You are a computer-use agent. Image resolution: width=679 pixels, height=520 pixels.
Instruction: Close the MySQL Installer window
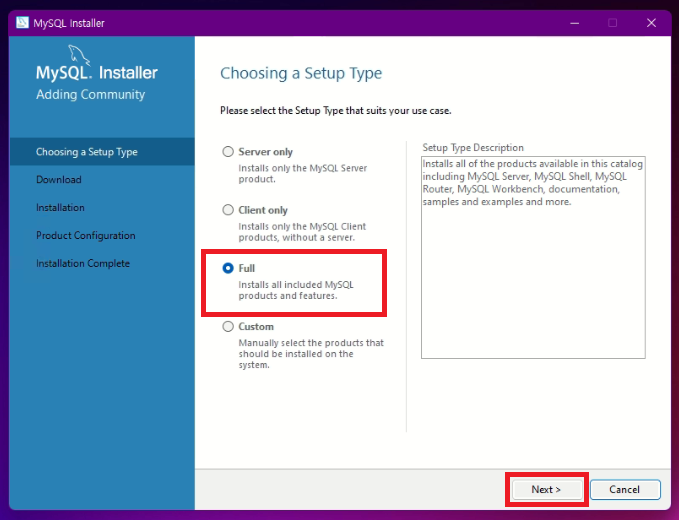point(651,23)
